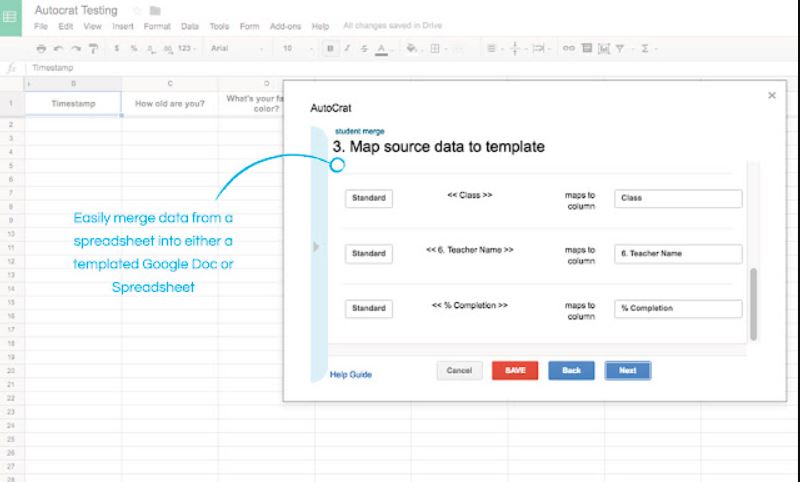Format as currency with dollar icon

click(x=117, y=48)
